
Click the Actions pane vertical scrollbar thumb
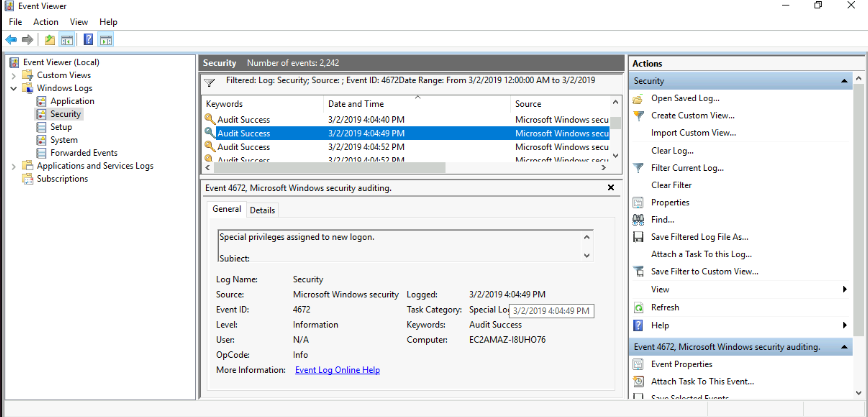tap(858, 210)
